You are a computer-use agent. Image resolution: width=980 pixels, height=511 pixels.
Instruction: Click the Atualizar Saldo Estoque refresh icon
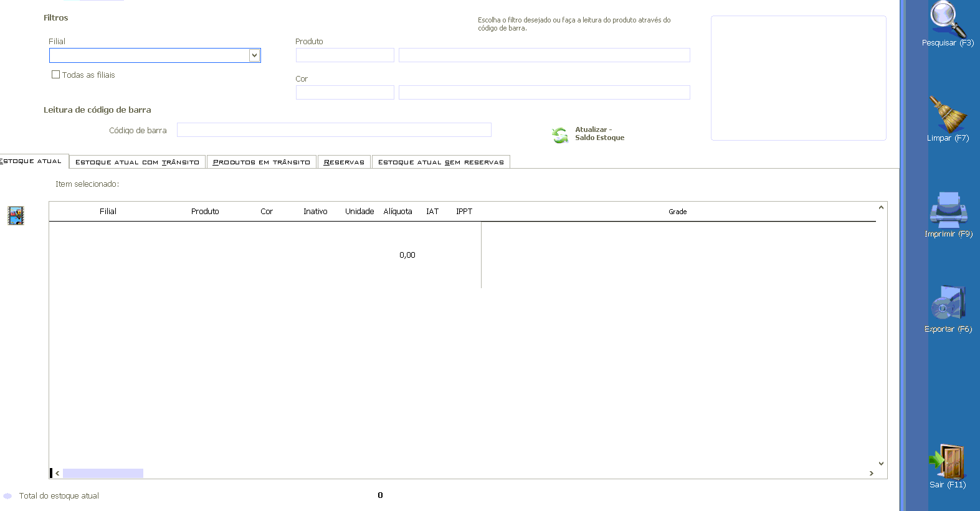559,134
